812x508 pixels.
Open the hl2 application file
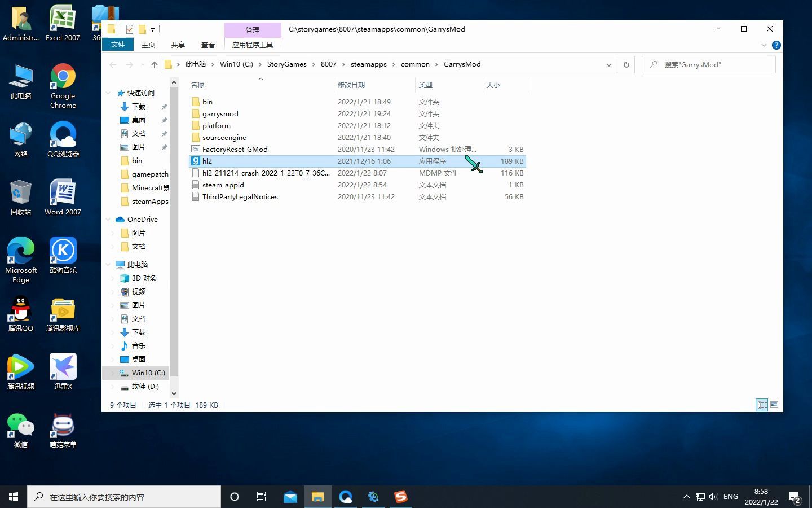[358, 161]
